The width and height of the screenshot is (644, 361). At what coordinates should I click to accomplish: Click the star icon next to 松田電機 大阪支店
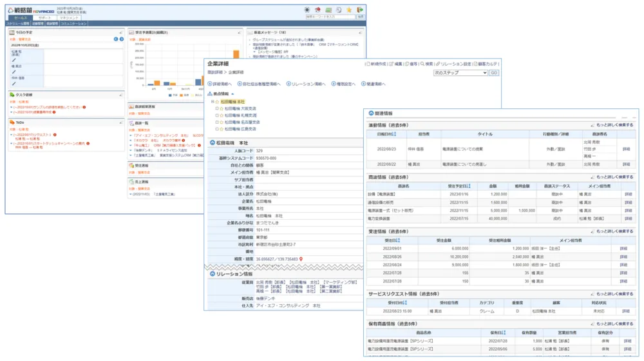(222, 108)
